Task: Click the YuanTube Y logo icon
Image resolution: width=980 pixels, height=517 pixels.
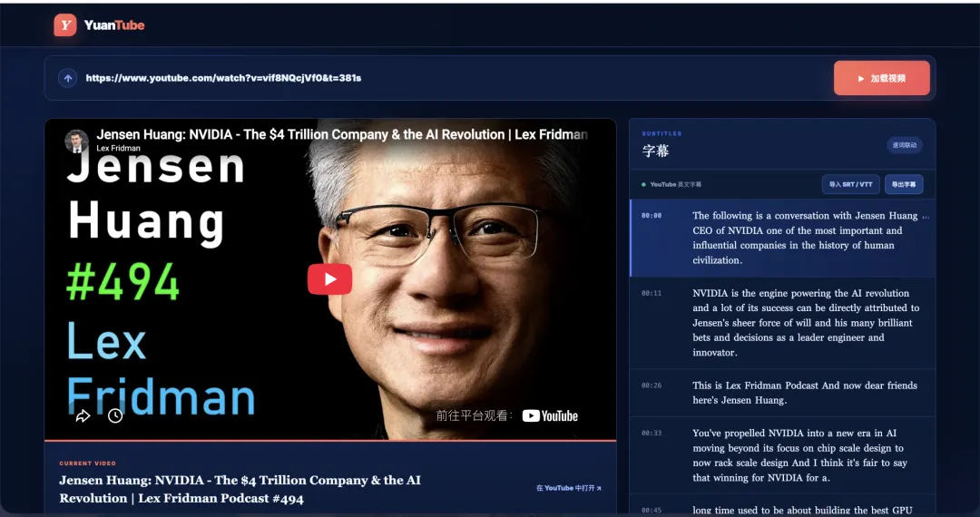Action: point(65,25)
